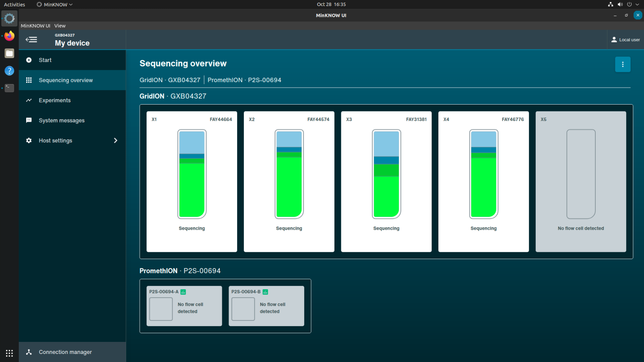Viewport: 644px width, 362px height.
Task: Expand the Host settings submenu chevron
Action: tap(116, 140)
